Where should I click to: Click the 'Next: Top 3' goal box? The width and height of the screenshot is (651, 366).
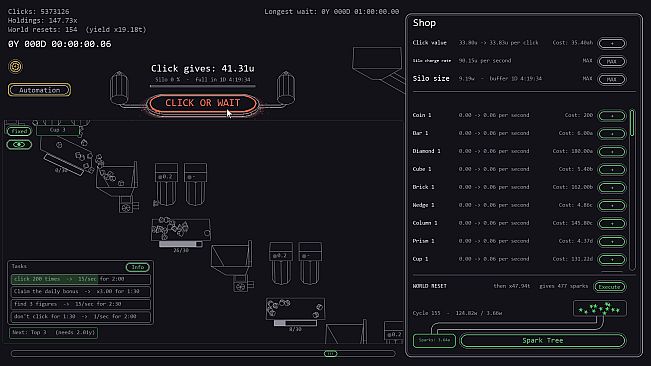tap(54, 332)
